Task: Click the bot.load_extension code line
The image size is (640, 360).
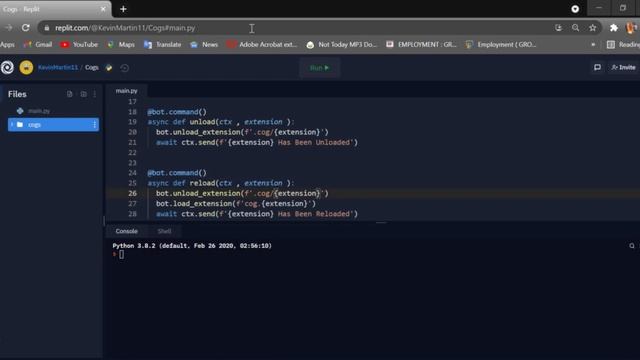Action: pos(236,204)
